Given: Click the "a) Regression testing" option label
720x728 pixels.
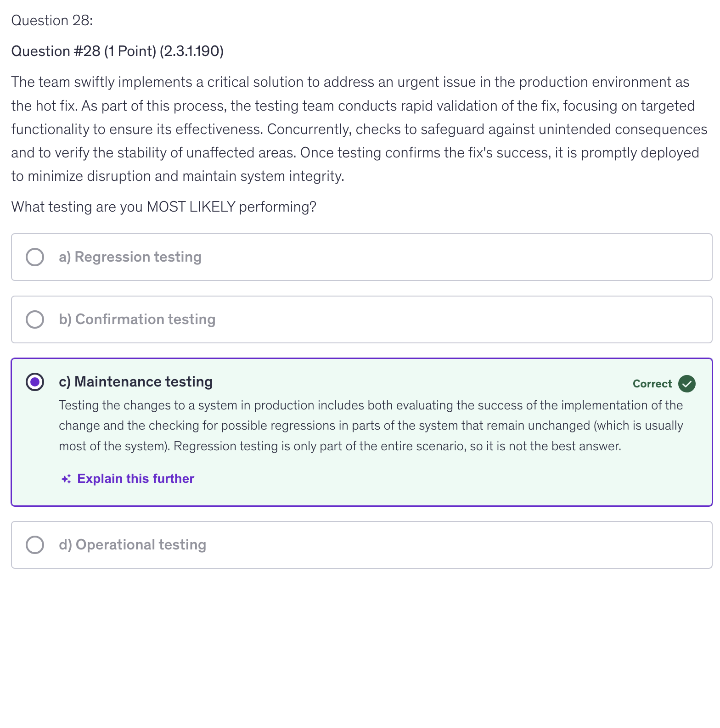Looking at the screenshot, I should click(x=130, y=257).
